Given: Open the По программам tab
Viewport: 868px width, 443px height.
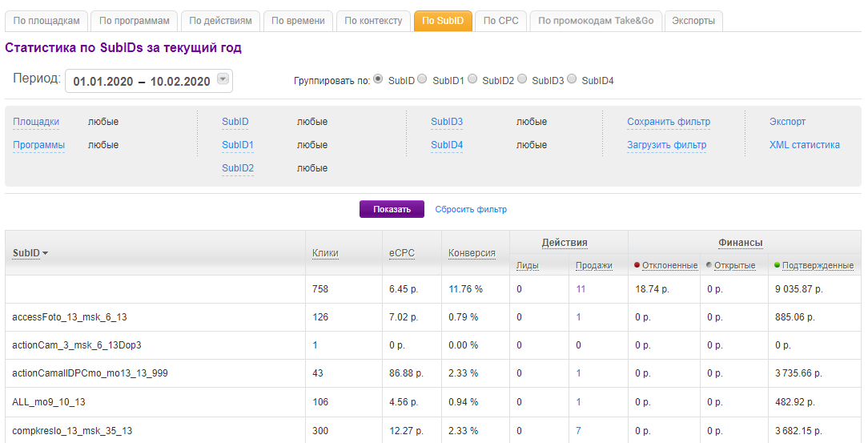Looking at the screenshot, I should coord(135,21).
